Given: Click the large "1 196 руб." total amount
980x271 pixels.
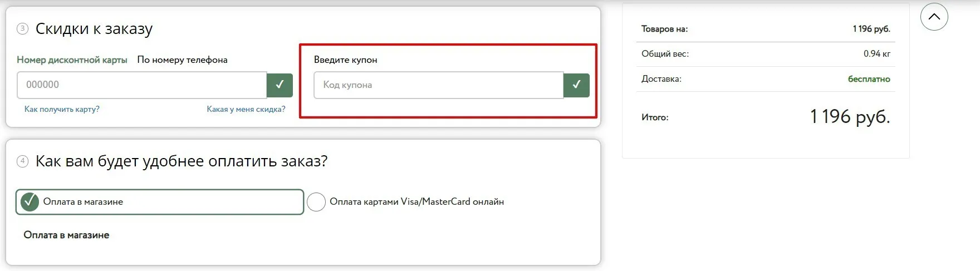Looking at the screenshot, I should click(850, 117).
